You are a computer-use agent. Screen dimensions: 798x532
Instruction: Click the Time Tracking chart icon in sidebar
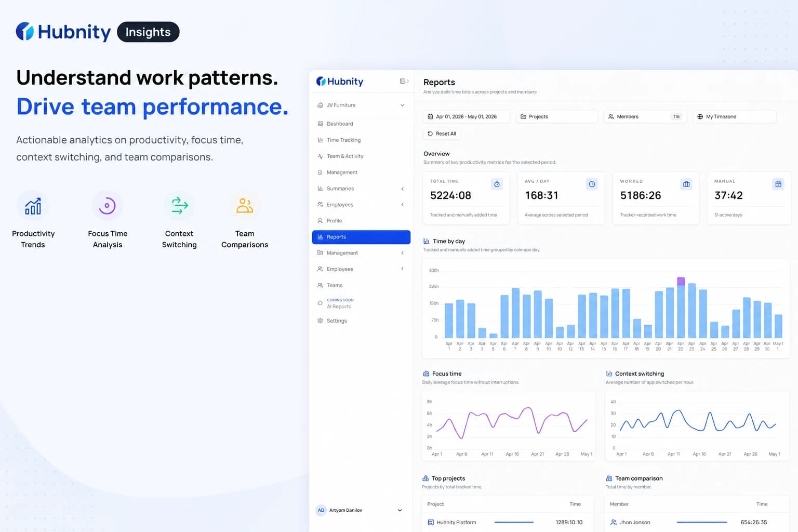(320, 140)
